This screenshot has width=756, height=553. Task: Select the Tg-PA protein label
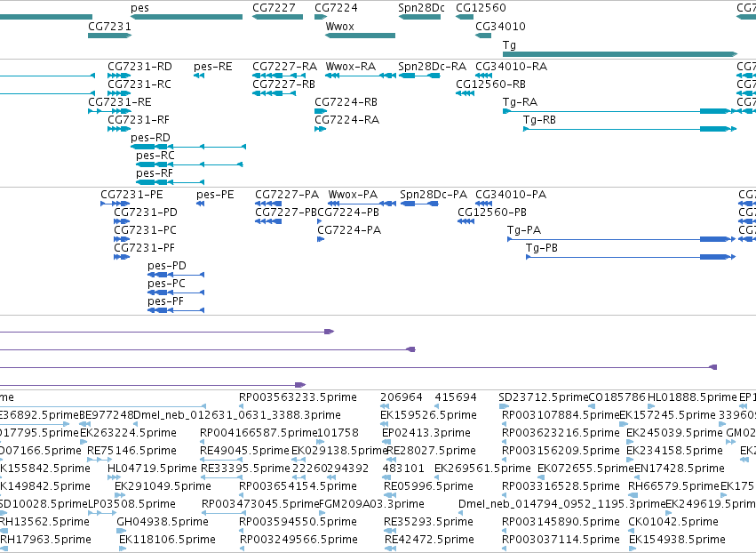point(524,230)
